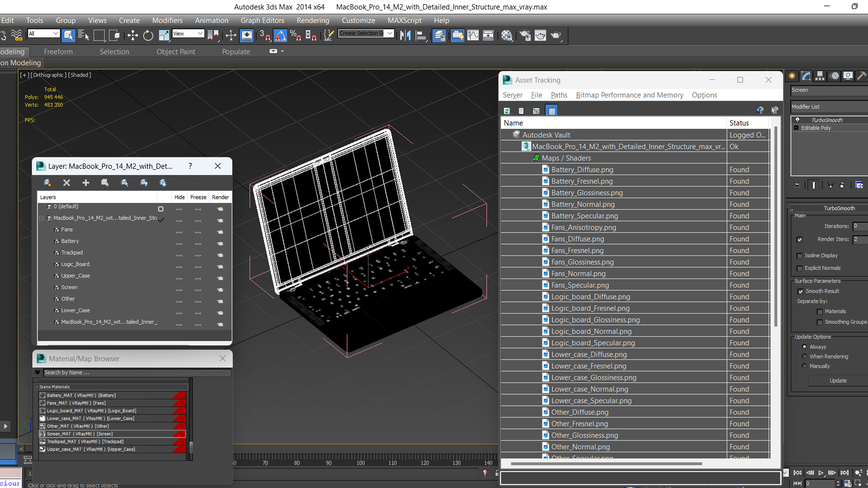Open Material Editor from toolbar
The height and width of the screenshot is (488, 868).
click(x=507, y=35)
